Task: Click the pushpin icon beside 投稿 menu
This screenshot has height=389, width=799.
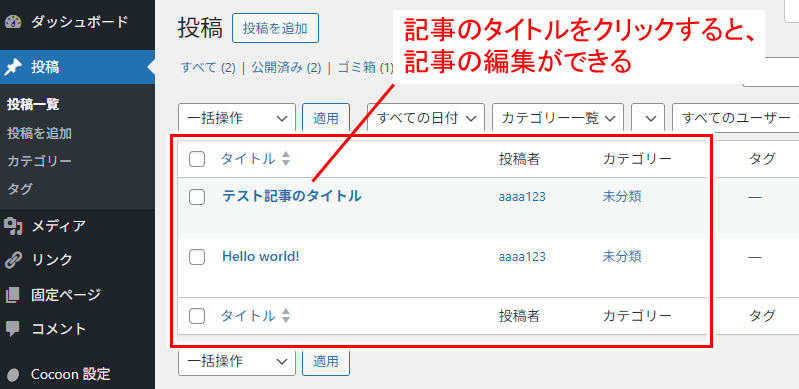Action: pos(13,67)
